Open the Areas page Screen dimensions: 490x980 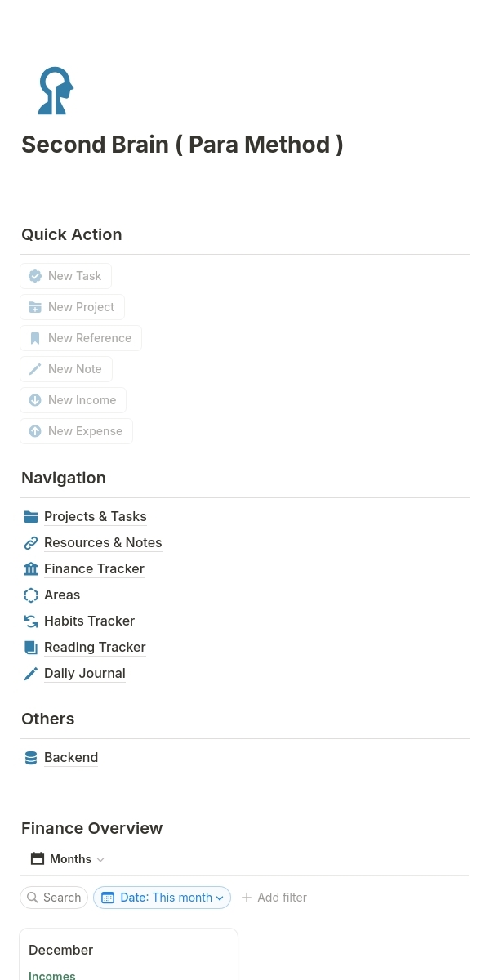pos(62,595)
